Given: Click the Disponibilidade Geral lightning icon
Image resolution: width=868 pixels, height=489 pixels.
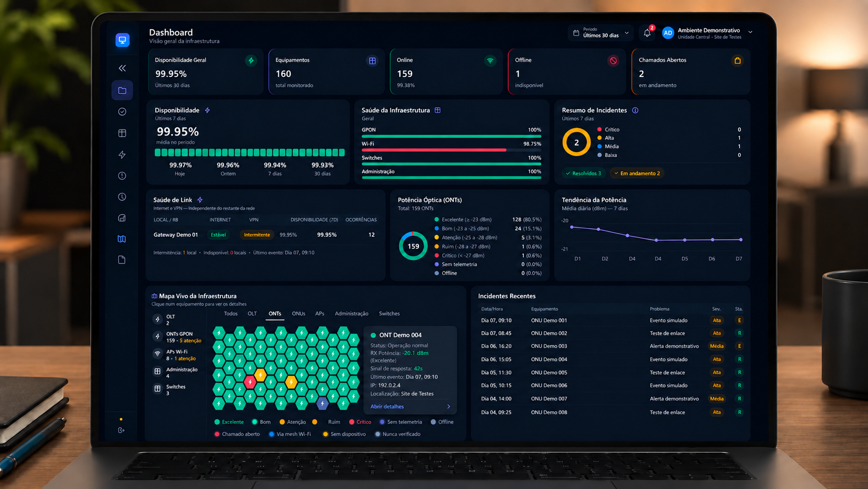Looking at the screenshot, I should [251, 61].
